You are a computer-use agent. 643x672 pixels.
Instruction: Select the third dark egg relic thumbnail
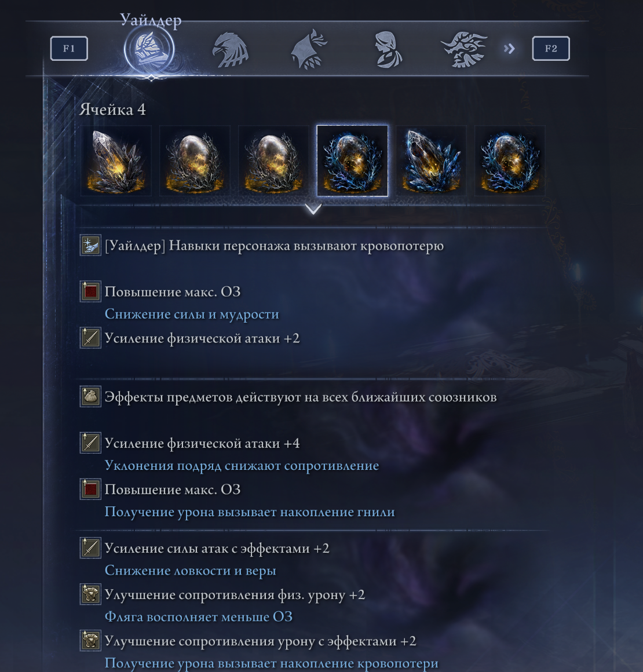[273, 160]
